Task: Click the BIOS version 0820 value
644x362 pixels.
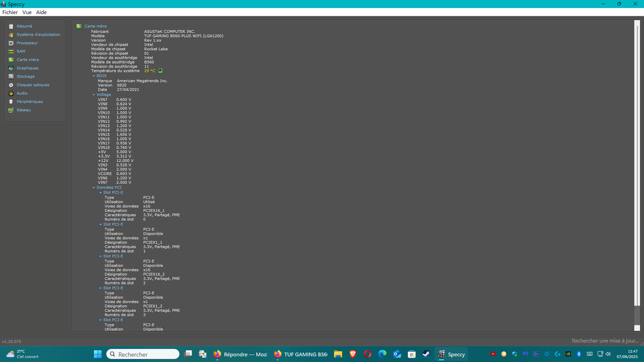Action: pyautogui.click(x=122, y=85)
